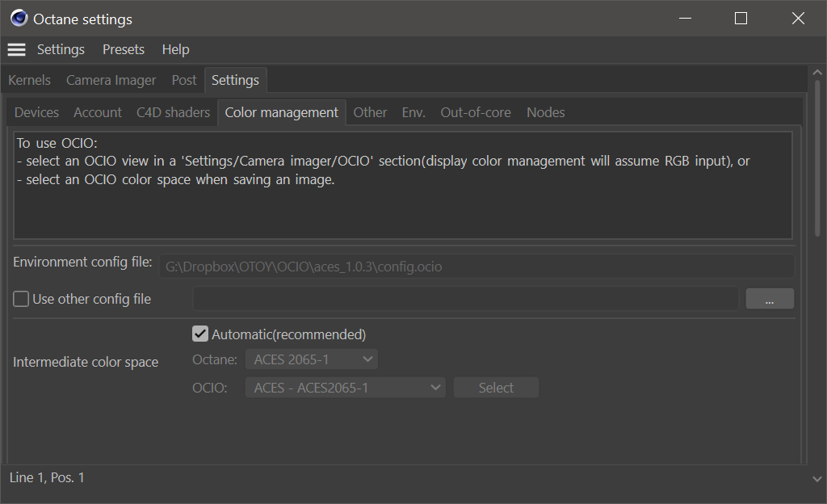This screenshot has height=504, width=827.
Task: Open the C4D shaders subtab
Action: click(173, 113)
